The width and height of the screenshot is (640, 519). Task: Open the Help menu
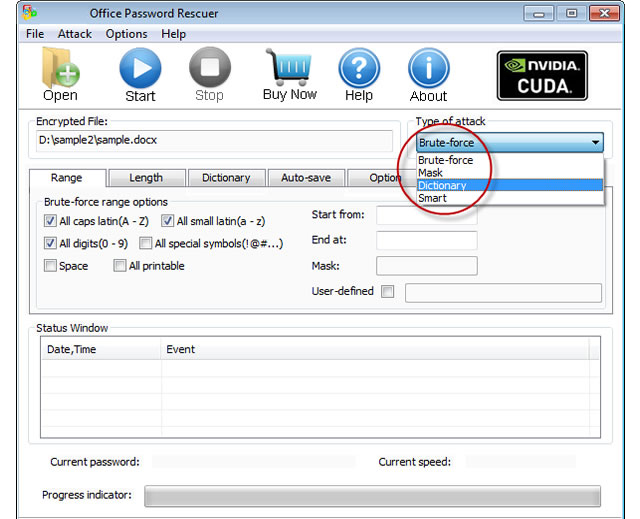173,34
